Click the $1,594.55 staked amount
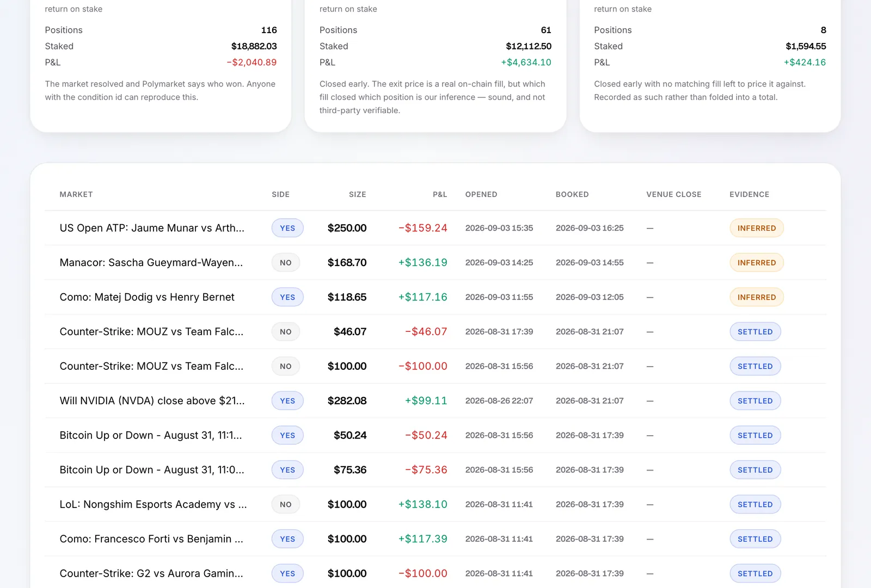This screenshot has height=588, width=871. click(806, 46)
